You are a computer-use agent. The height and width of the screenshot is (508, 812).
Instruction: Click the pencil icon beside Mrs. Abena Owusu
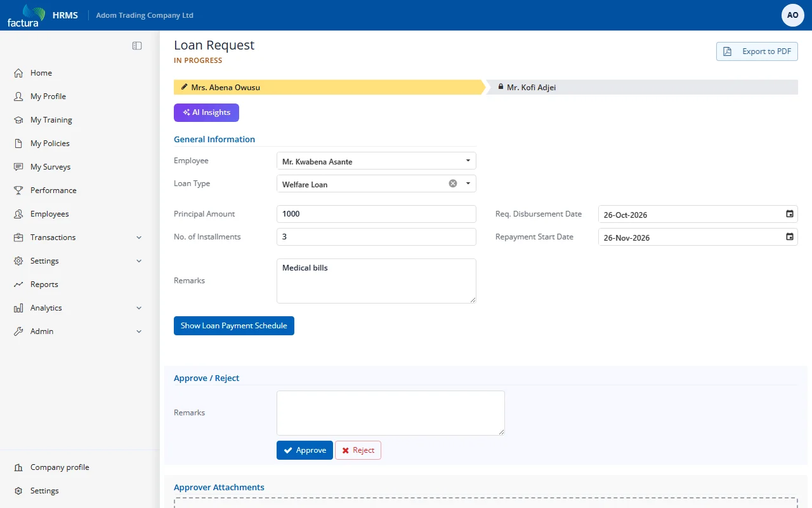pyautogui.click(x=185, y=87)
